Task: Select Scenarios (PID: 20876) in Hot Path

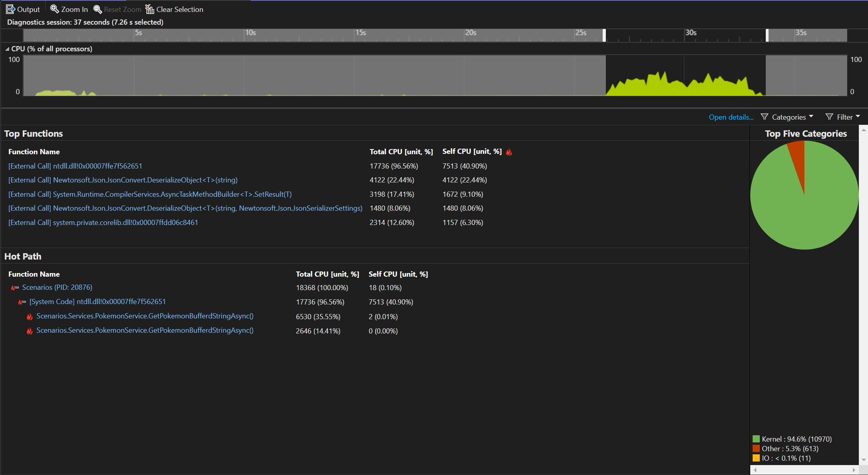Action: pyautogui.click(x=57, y=287)
